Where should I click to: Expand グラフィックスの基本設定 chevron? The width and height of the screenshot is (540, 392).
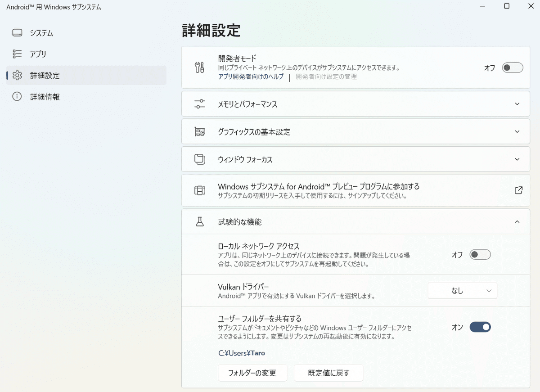[517, 132]
